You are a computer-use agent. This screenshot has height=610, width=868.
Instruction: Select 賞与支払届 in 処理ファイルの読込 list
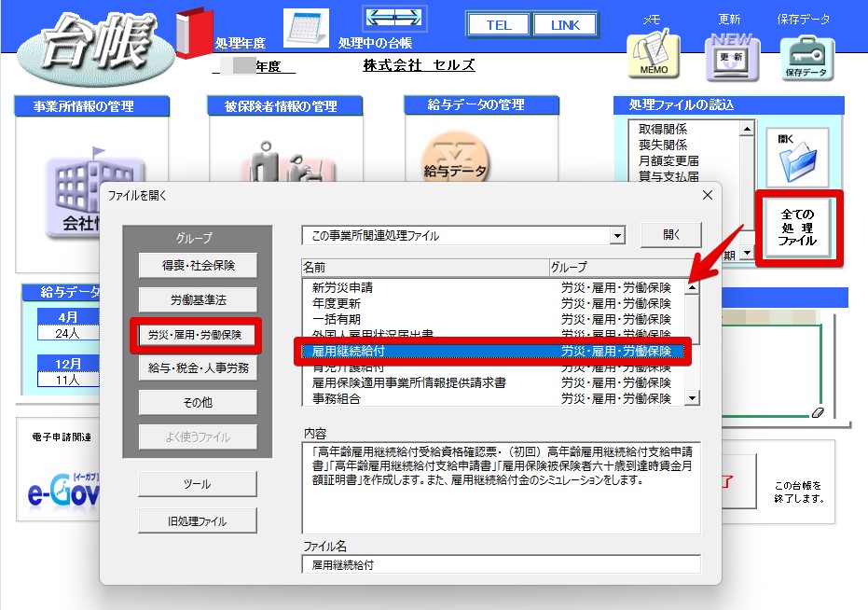click(x=668, y=176)
